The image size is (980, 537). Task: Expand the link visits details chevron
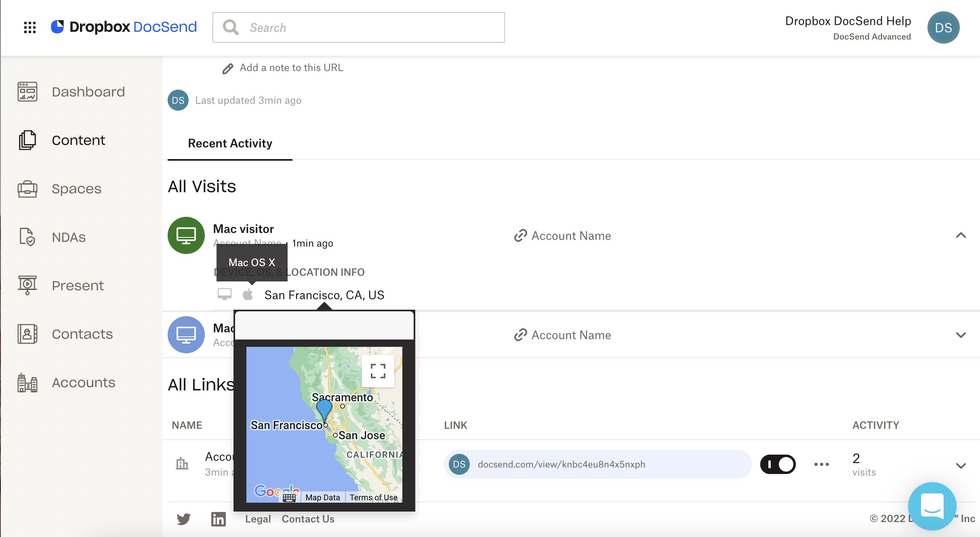pyautogui.click(x=961, y=466)
